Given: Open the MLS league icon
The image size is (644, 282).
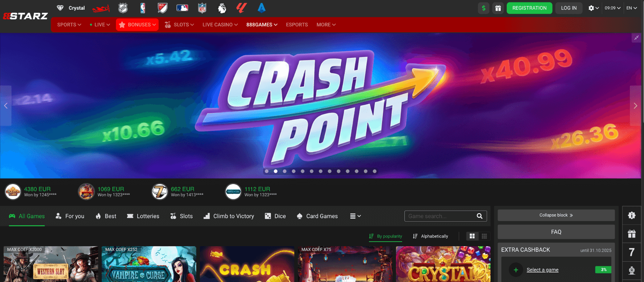Looking at the screenshot, I should tap(162, 8).
